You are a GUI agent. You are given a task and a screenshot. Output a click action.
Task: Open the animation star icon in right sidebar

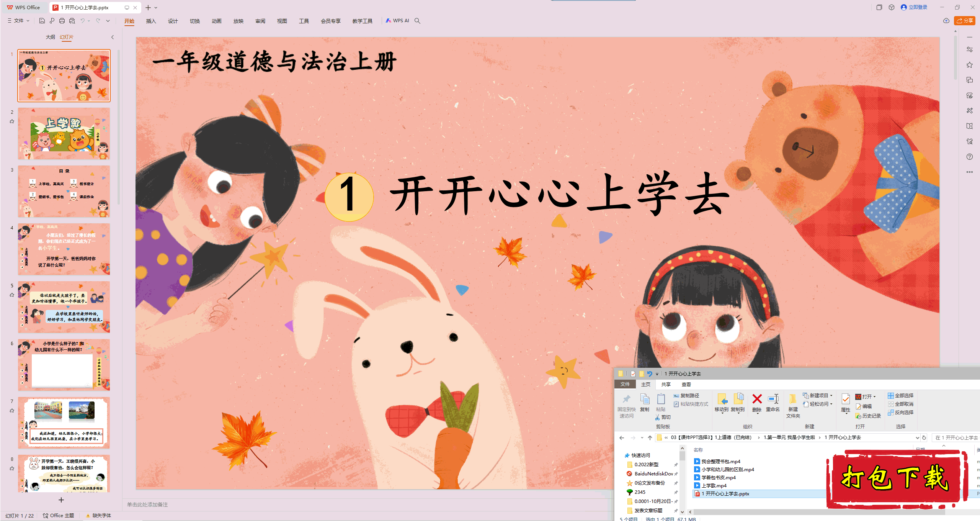click(x=970, y=65)
